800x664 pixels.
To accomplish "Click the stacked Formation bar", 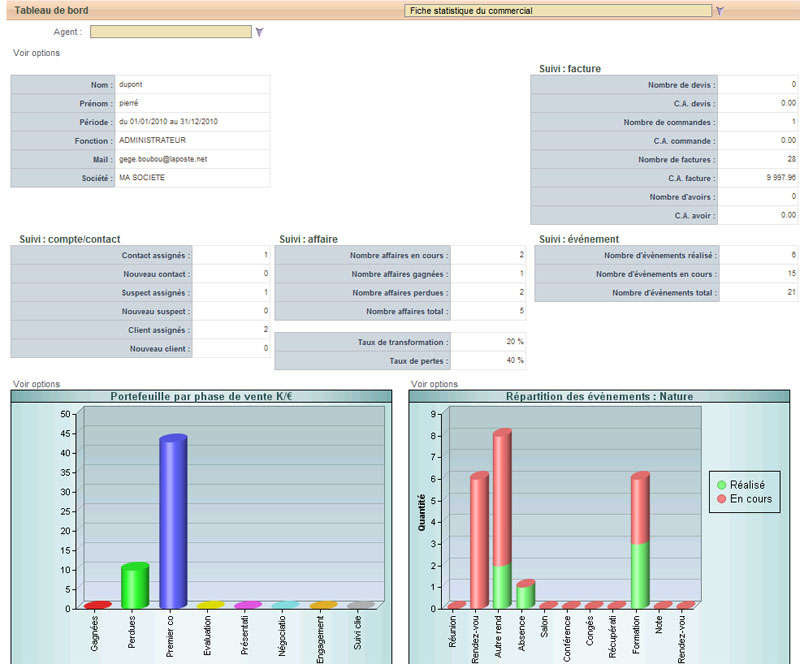I will (640, 540).
